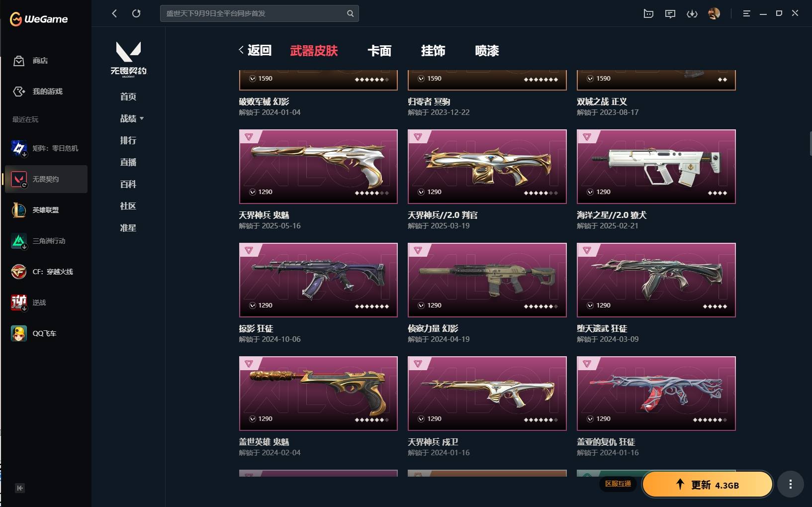The height and width of the screenshot is (507, 812).
Task: Open the download manager icon in the top bar
Action: click(692, 13)
